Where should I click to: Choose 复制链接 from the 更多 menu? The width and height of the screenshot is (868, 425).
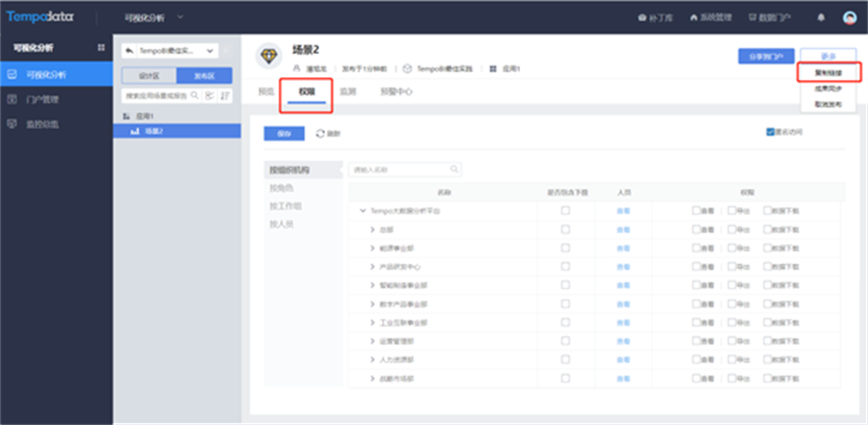click(x=828, y=72)
